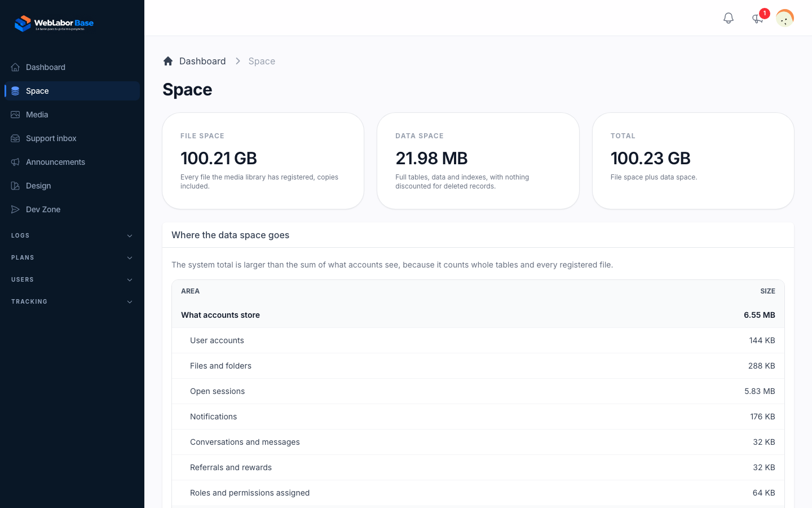Click the 64 KB size value
The width and height of the screenshot is (812, 508).
pos(764,493)
